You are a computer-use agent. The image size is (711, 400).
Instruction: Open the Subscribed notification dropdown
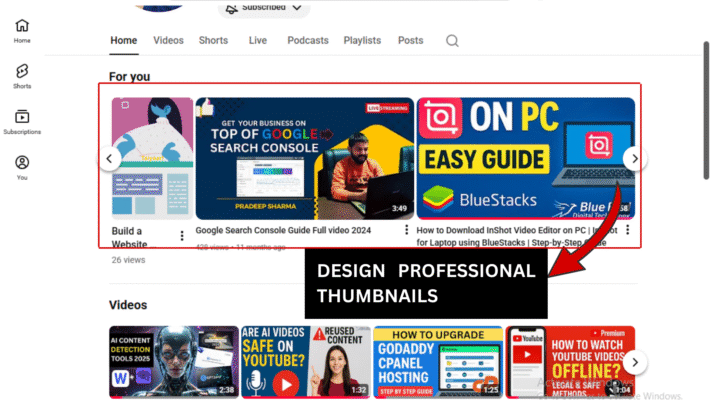(264, 8)
